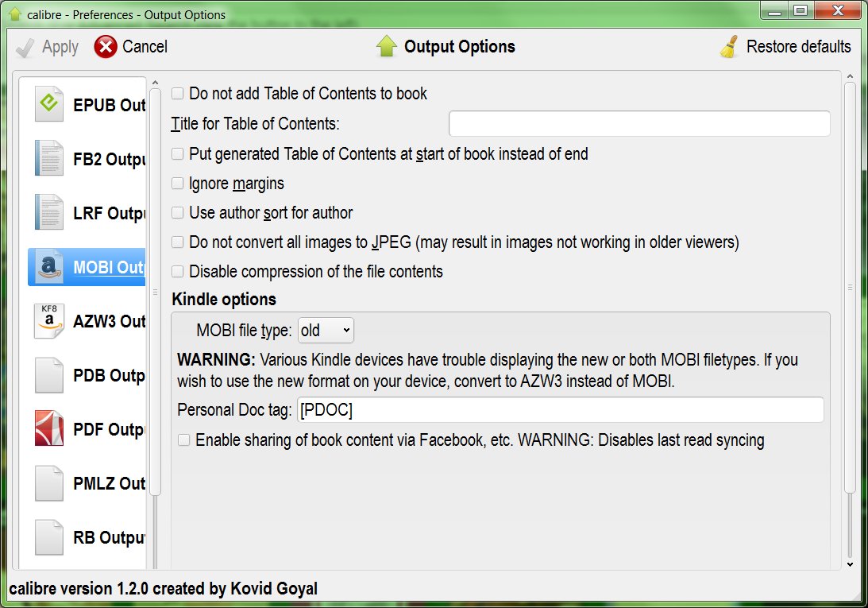
Task: Click the AZW3 Output KF8 icon
Action: click(48, 320)
